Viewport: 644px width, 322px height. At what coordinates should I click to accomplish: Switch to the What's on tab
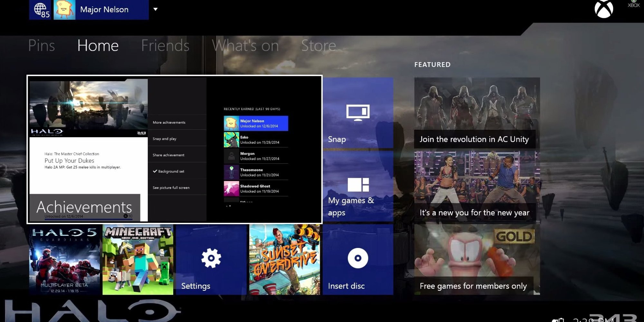(246, 45)
